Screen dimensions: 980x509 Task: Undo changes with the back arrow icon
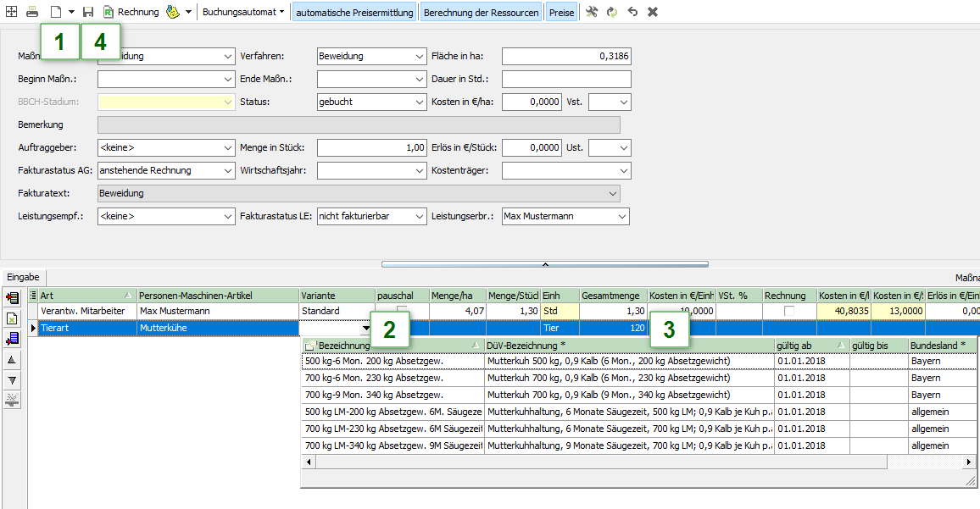tap(632, 12)
